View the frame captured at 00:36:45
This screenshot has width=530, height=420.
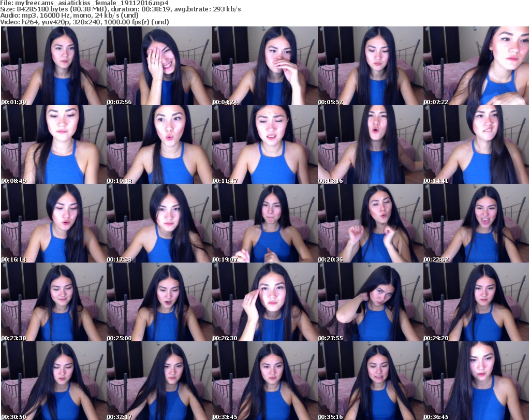[476, 381]
